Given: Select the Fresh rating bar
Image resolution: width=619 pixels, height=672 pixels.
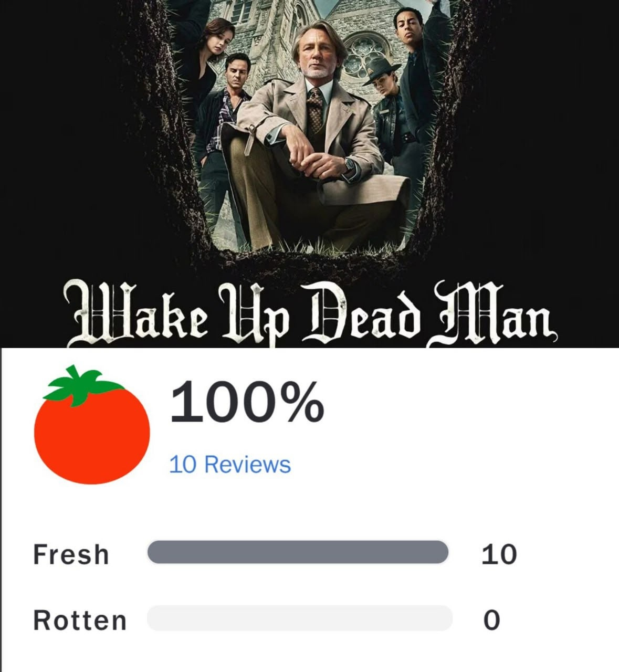Looking at the screenshot, I should tap(298, 552).
